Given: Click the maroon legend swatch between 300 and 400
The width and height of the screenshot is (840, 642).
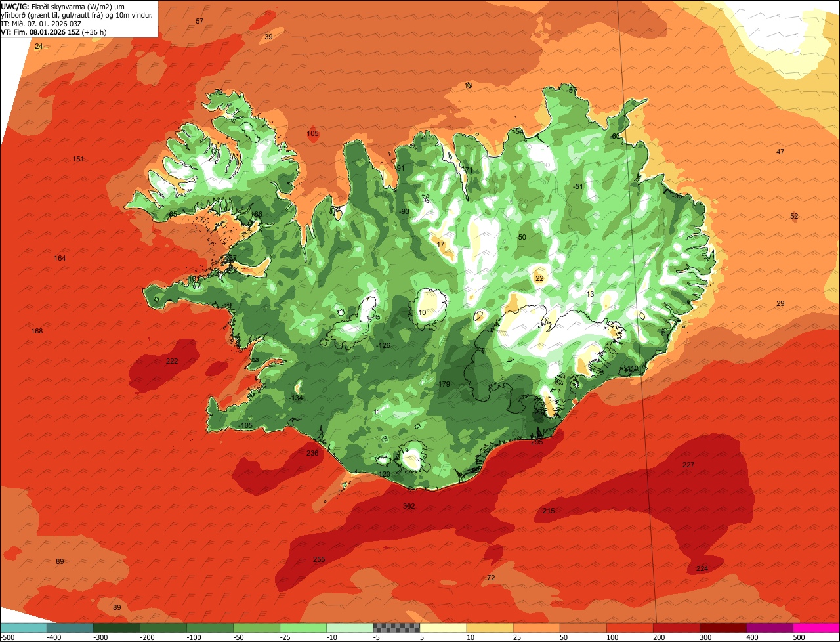Looking at the screenshot, I should (723, 628).
